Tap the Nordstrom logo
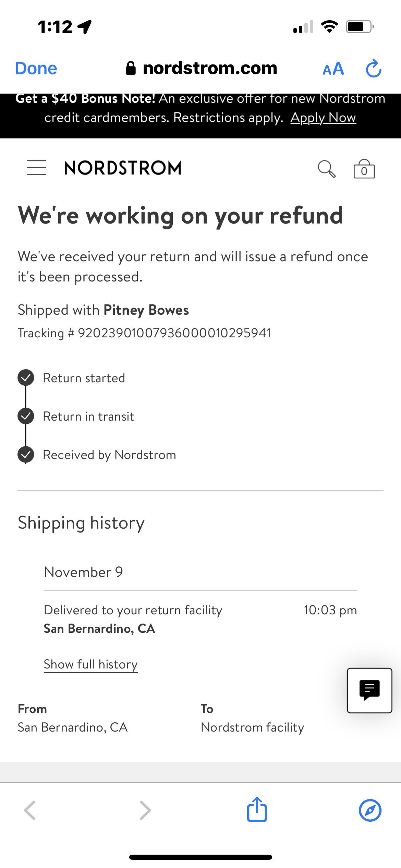 point(123,168)
